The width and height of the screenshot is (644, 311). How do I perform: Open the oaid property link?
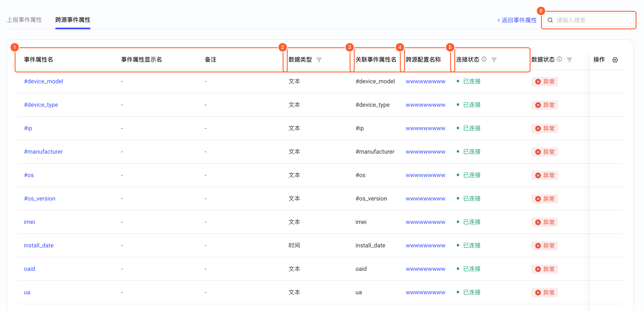click(x=29, y=269)
